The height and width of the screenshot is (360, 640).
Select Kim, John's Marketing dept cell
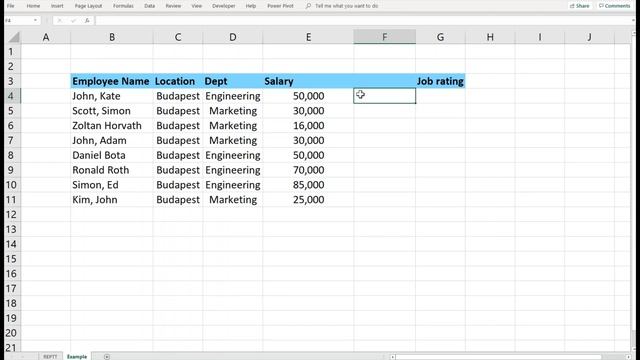click(x=233, y=200)
